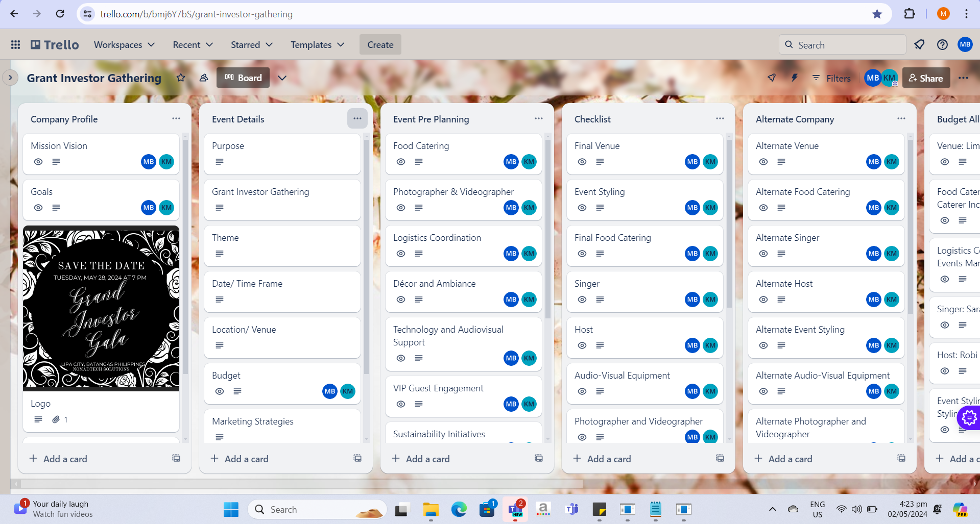The height and width of the screenshot is (524, 980).
Task: Open the floating purple settings gear badge
Action: pyautogui.click(x=969, y=418)
